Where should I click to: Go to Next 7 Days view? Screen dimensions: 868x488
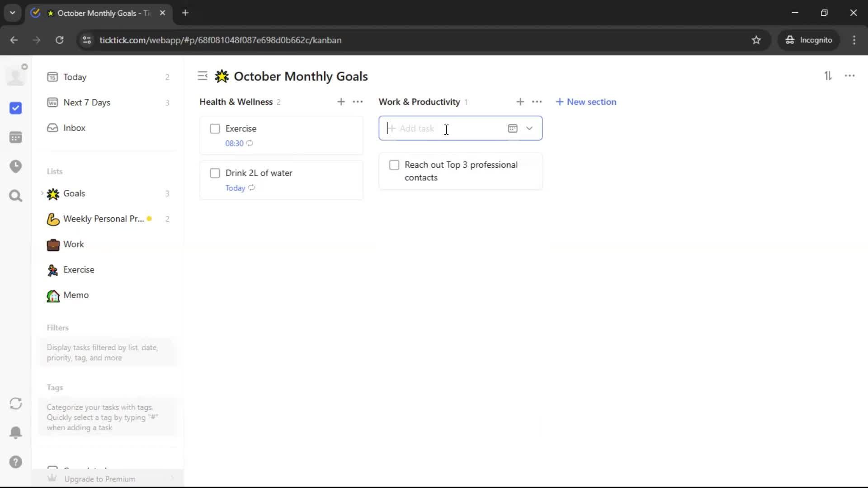point(86,103)
